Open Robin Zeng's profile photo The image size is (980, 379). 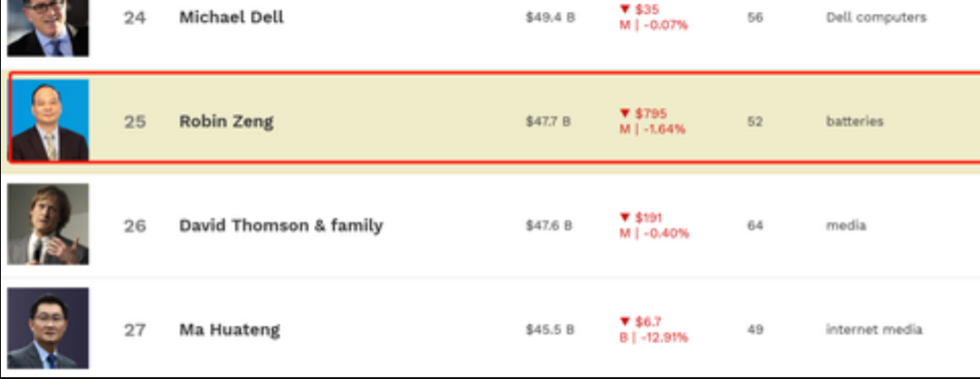(x=50, y=120)
